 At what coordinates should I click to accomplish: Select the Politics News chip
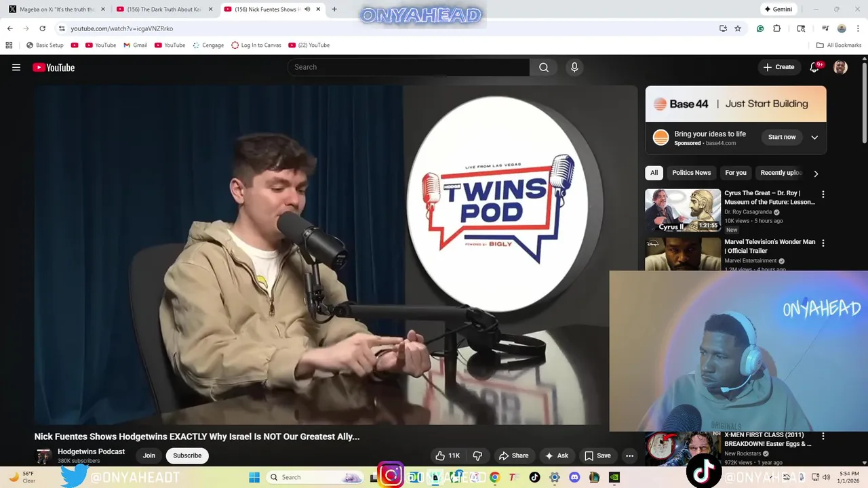692,173
